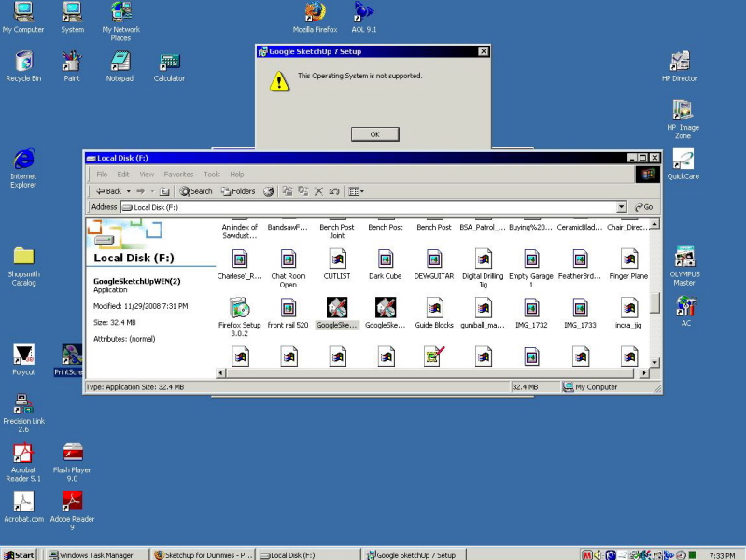Click the Back toolbar button
Image resolution: width=746 pixels, height=560 pixels.
(x=109, y=191)
